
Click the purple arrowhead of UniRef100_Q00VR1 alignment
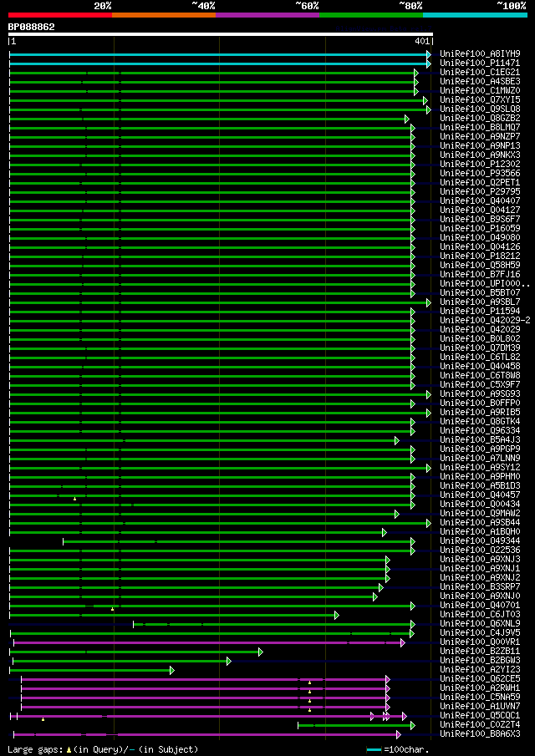tap(402, 642)
